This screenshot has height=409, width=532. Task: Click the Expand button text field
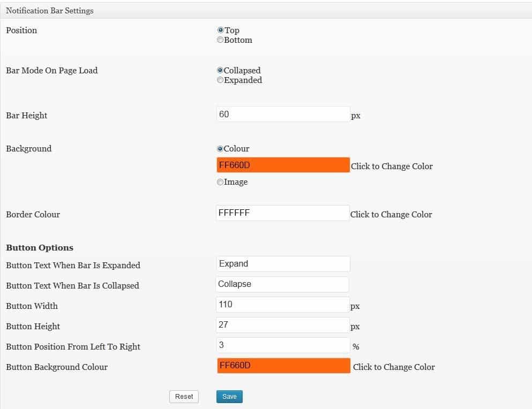(283, 264)
